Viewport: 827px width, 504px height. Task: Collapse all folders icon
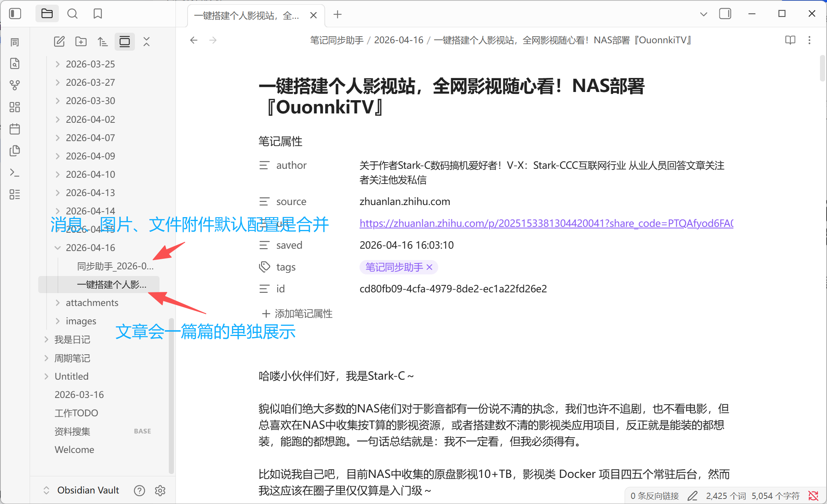(146, 41)
